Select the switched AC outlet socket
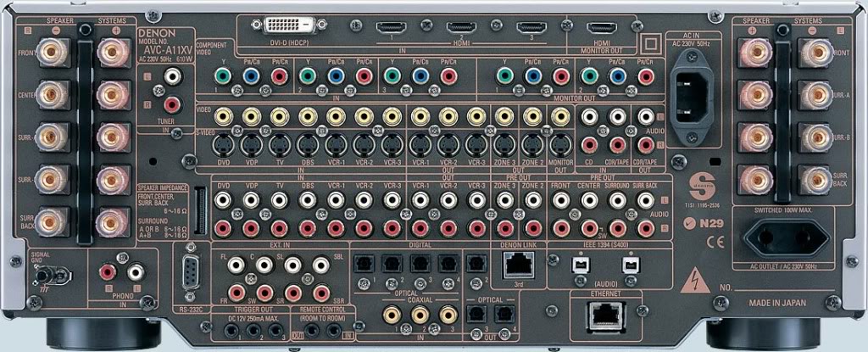Screen dimensions: 868x352 click(786, 237)
